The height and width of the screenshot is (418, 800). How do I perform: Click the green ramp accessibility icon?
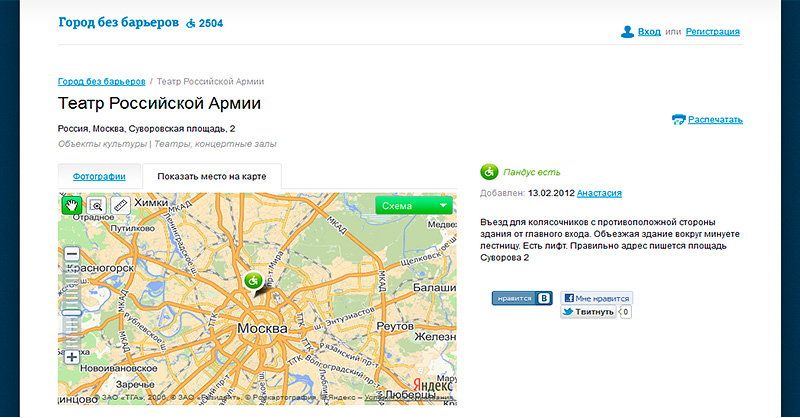pyautogui.click(x=490, y=172)
